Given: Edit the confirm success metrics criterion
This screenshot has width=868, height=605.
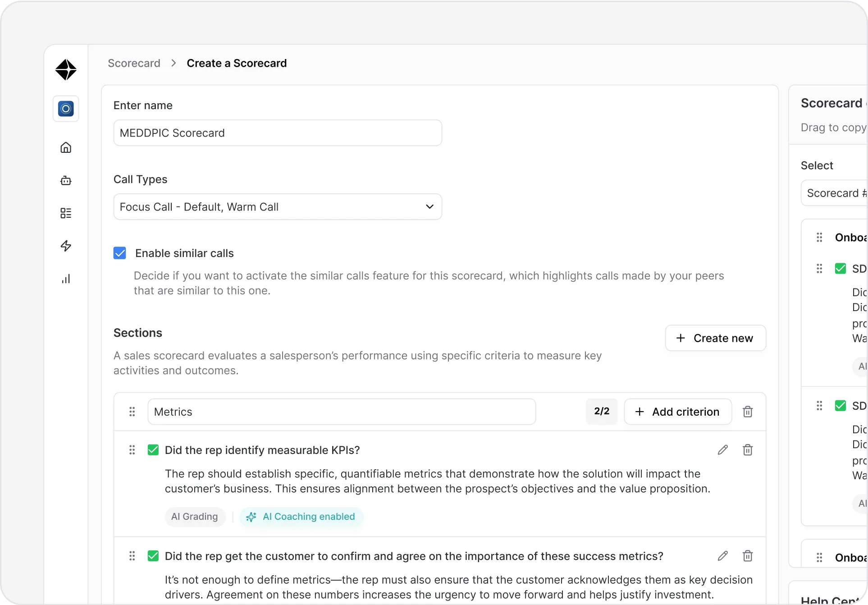Looking at the screenshot, I should [722, 556].
